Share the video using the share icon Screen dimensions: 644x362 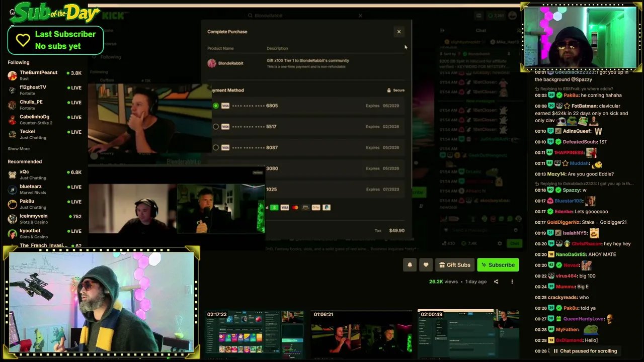(496, 282)
